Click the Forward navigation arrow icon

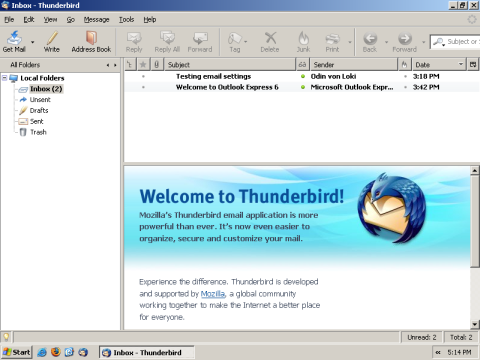[x=405, y=39]
